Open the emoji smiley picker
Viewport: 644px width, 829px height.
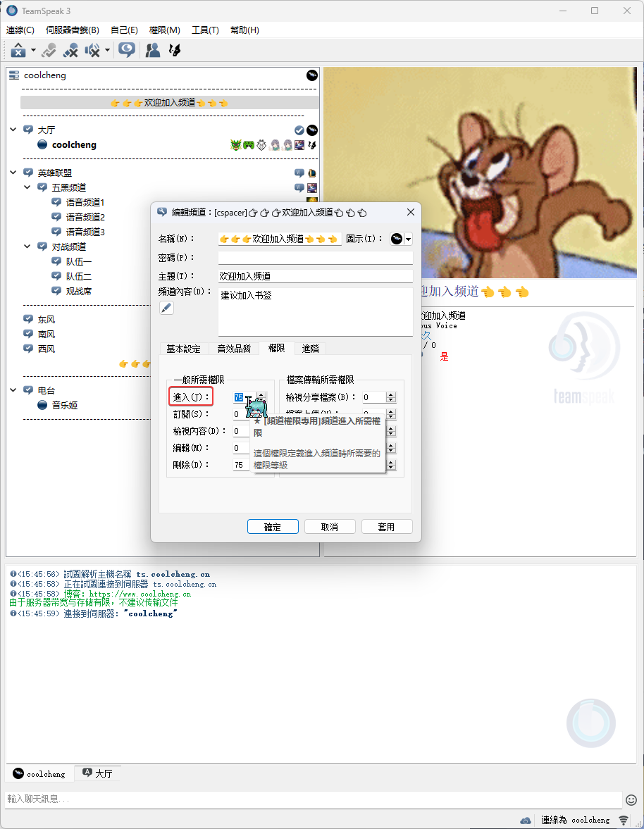[x=631, y=799]
